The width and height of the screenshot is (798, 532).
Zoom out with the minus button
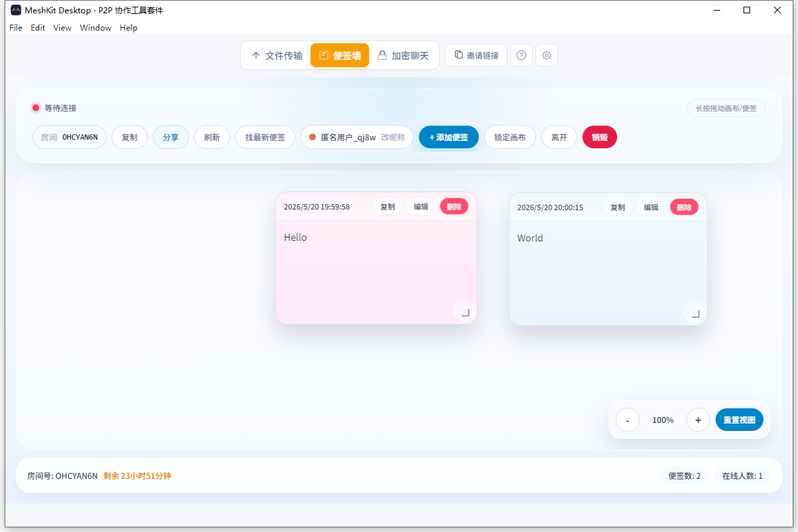[x=628, y=420]
